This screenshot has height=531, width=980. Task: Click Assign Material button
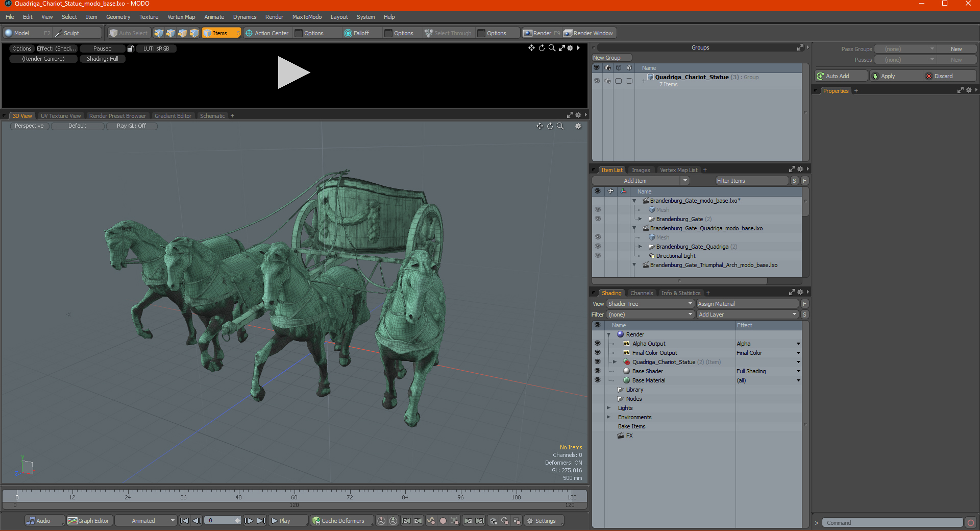(x=748, y=304)
